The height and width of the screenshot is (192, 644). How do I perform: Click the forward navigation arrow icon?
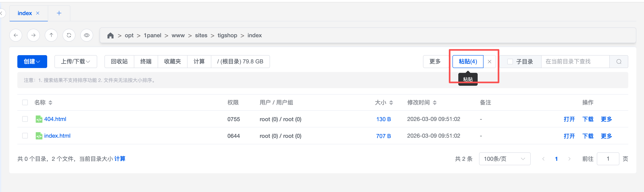click(33, 35)
